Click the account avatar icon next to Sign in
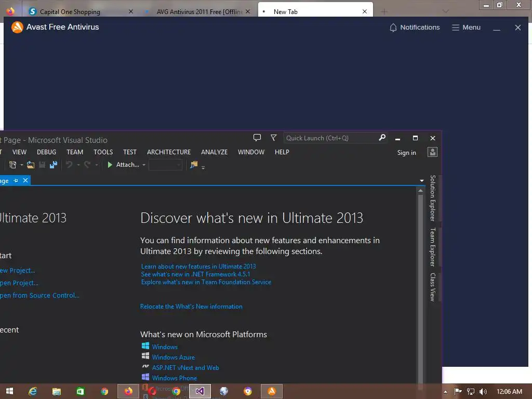This screenshot has width=532, height=399. pyautogui.click(x=432, y=152)
